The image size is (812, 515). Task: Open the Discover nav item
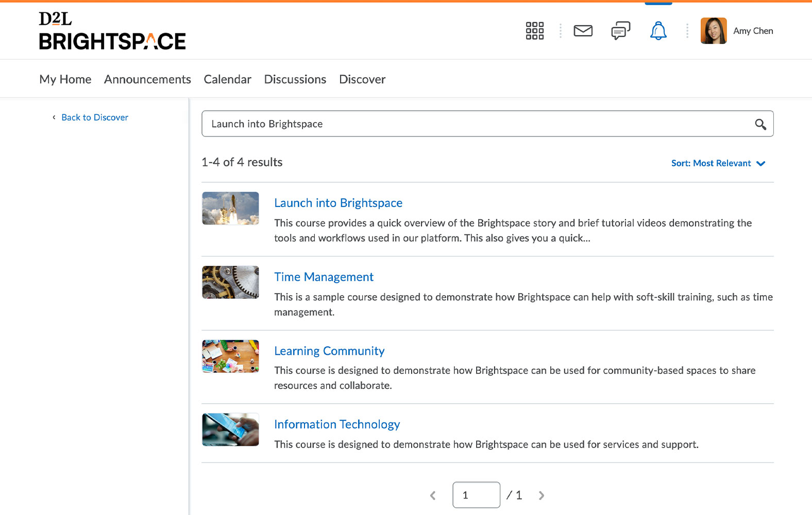(362, 79)
